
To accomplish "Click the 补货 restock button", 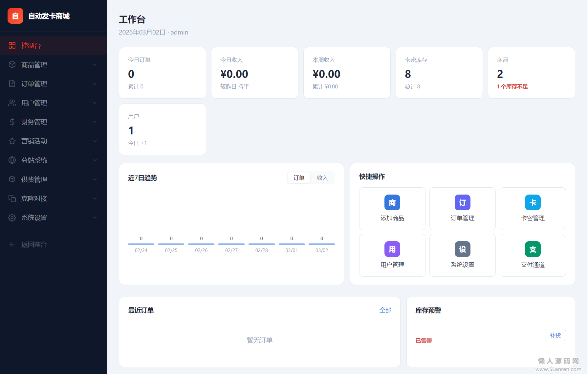I will tap(555, 335).
